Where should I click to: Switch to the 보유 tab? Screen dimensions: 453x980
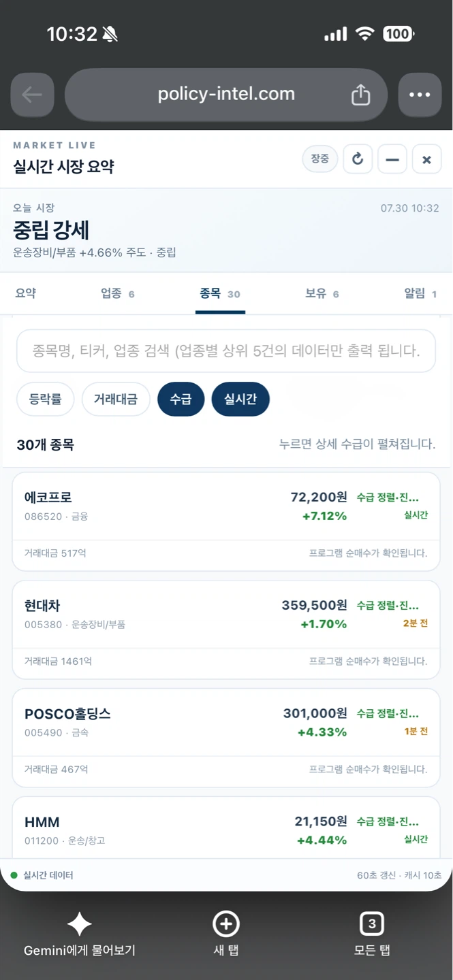pos(322,294)
